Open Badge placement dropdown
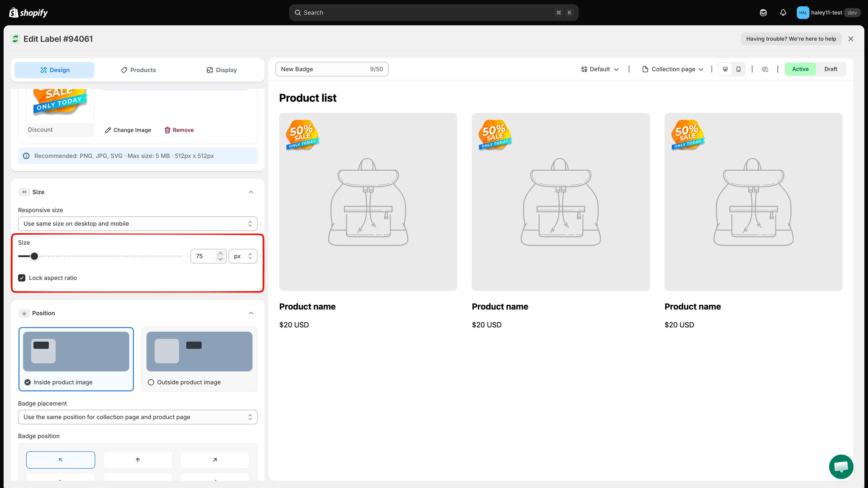Viewport: 868px width, 488px height. [x=137, y=417]
